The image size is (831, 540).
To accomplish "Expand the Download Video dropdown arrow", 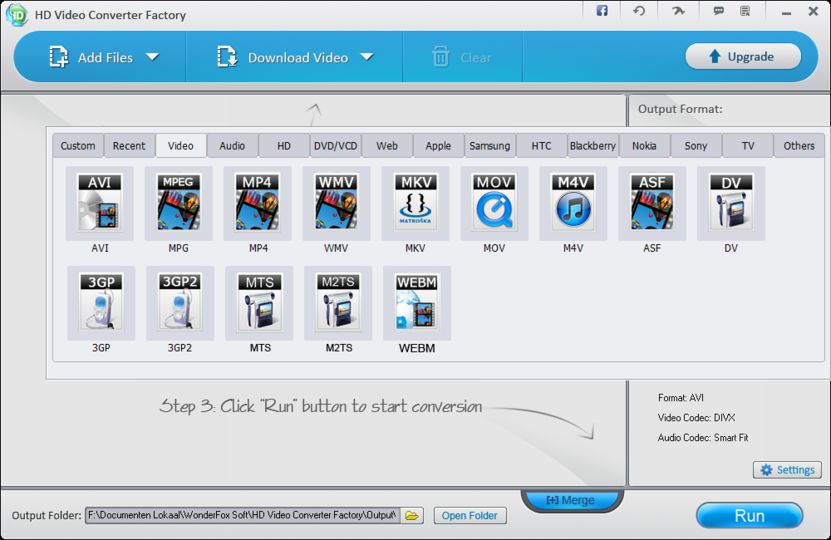I will (x=367, y=57).
